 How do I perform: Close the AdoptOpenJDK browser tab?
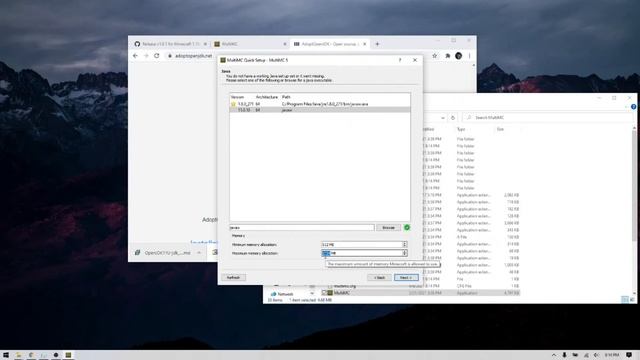pyautogui.click(x=364, y=44)
